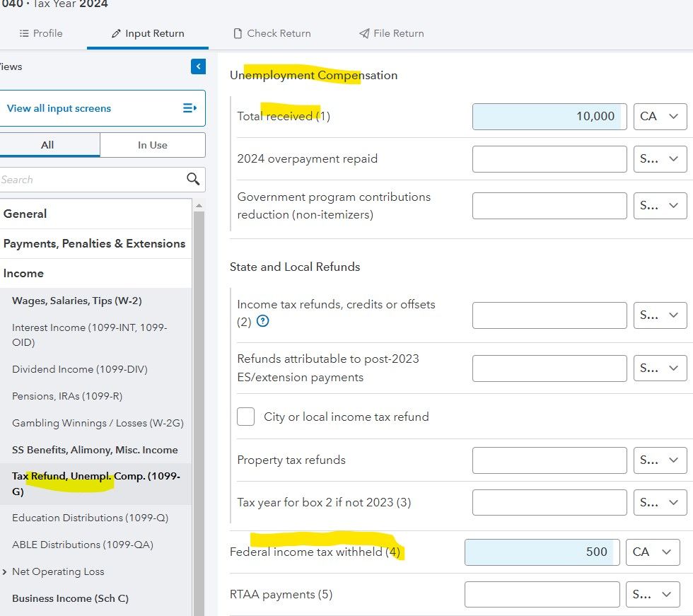Click list icon in View all input screens

pos(190,108)
